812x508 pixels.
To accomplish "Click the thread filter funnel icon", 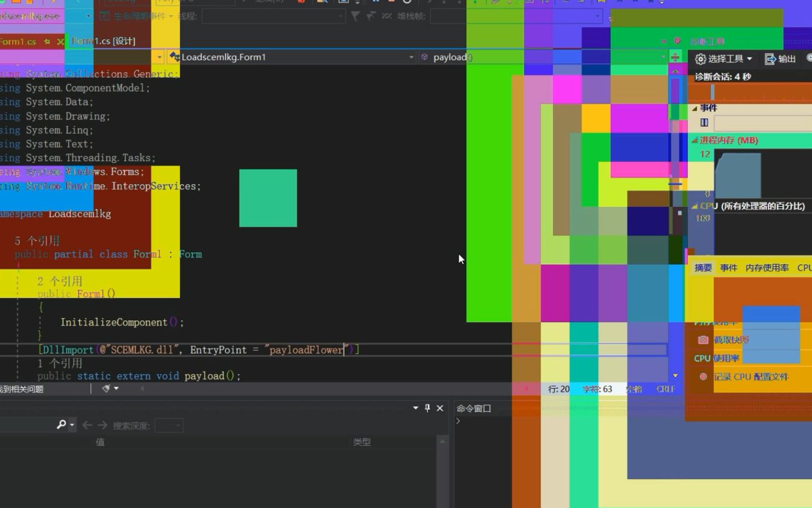I will [356, 16].
